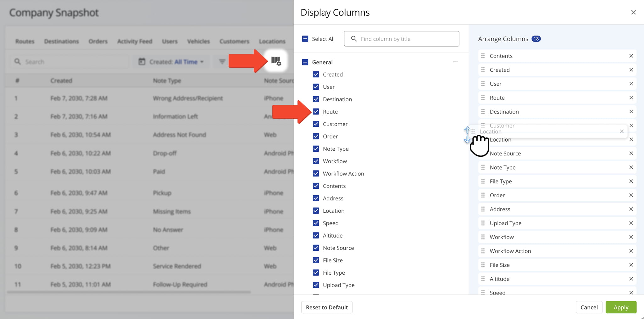Remove Created from Arrange Columns

tap(631, 70)
